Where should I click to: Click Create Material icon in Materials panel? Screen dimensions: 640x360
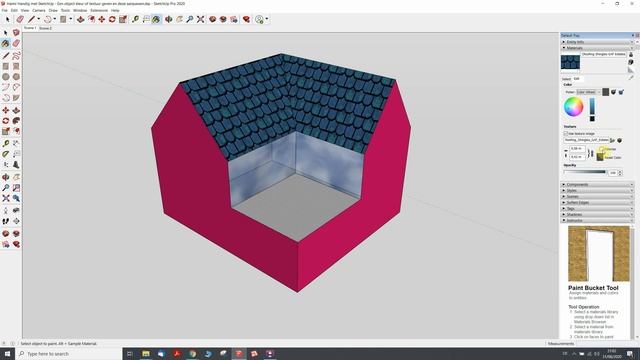tap(631, 62)
